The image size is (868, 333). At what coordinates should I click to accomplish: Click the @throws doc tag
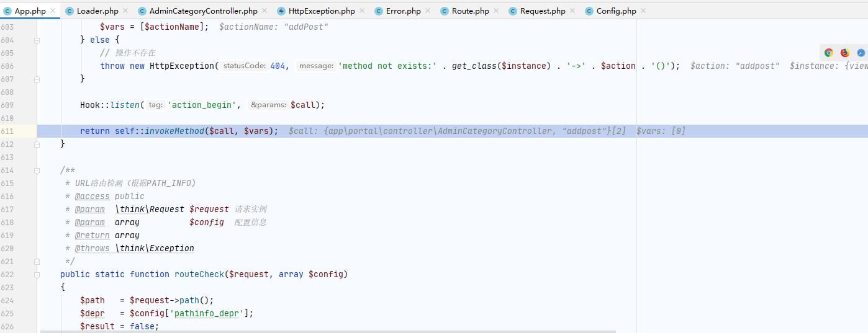click(x=93, y=248)
